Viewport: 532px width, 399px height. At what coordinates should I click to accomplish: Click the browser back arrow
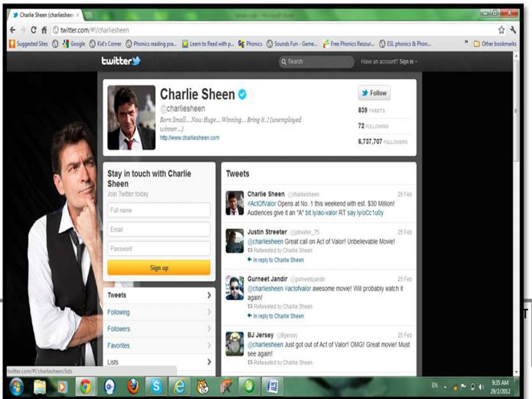(x=13, y=30)
